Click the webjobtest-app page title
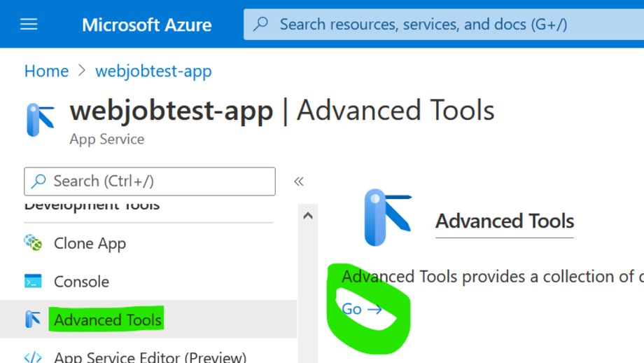The image size is (644, 363). click(x=171, y=111)
